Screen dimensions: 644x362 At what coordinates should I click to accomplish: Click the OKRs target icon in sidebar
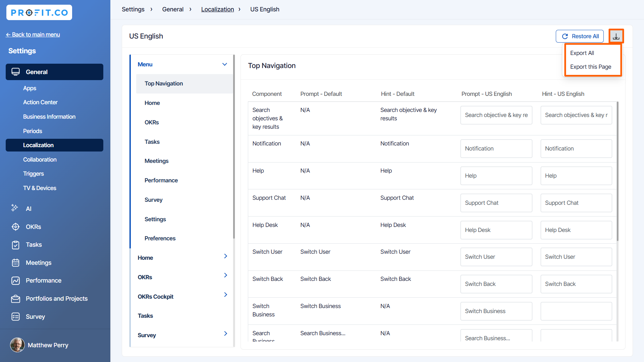point(15,227)
